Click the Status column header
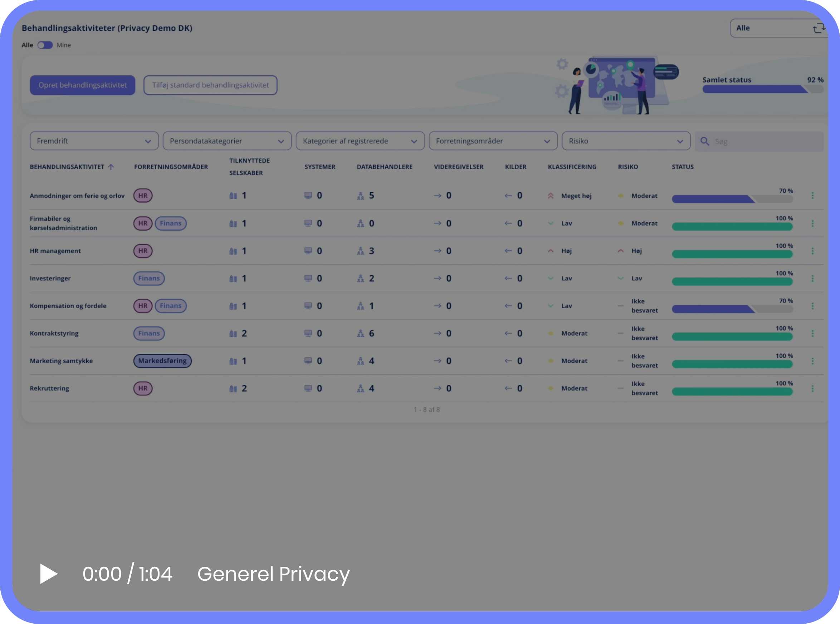The width and height of the screenshot is (840, 624). coord(683,167)
